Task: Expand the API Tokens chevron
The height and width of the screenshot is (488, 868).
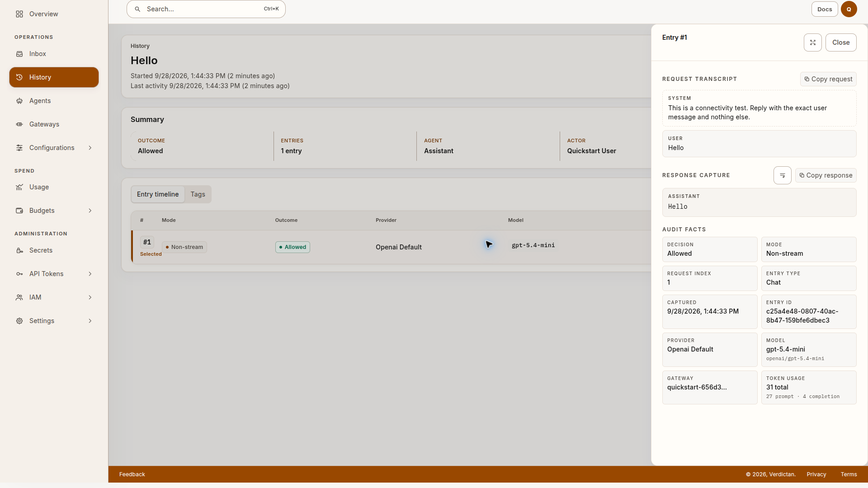Action: (90, 274)
